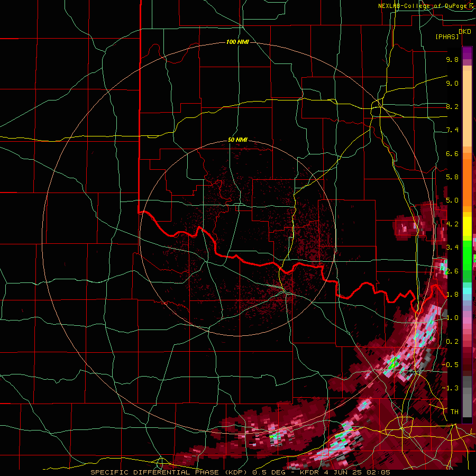Pick the orange segment of the color bar
The image size is (476, 476).
[x=467, y=179]
